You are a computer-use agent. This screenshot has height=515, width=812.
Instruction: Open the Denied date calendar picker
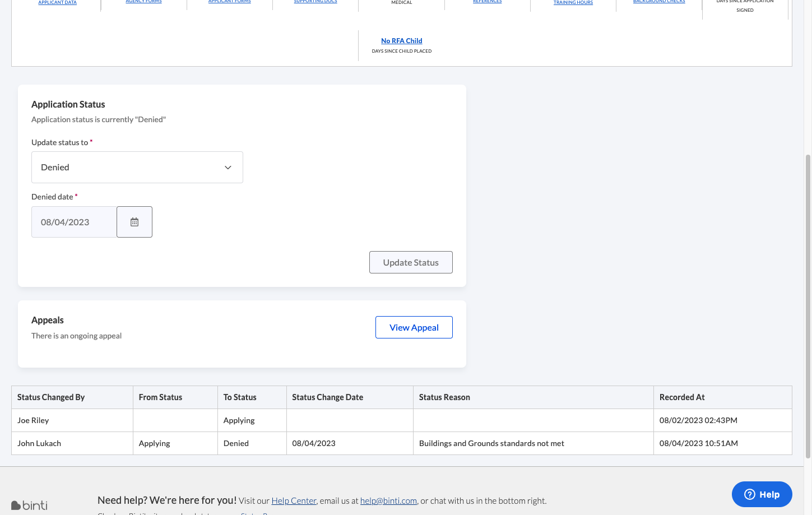click(x=134, y=222)
